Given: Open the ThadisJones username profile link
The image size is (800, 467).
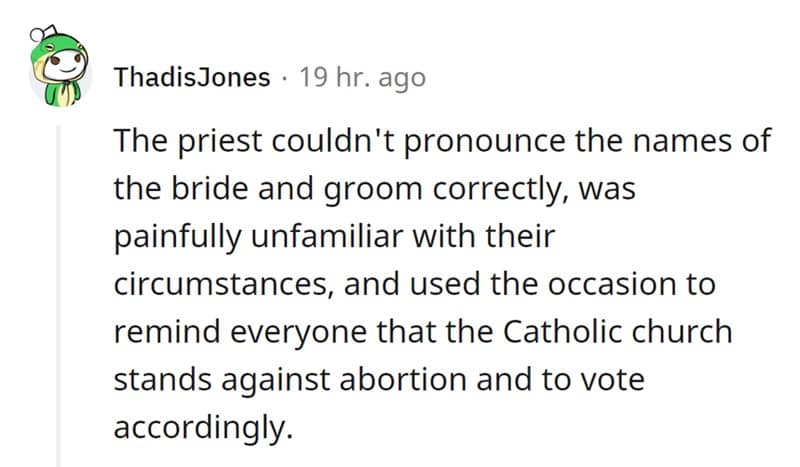Looking at the screenshot, I should point(192,77).
